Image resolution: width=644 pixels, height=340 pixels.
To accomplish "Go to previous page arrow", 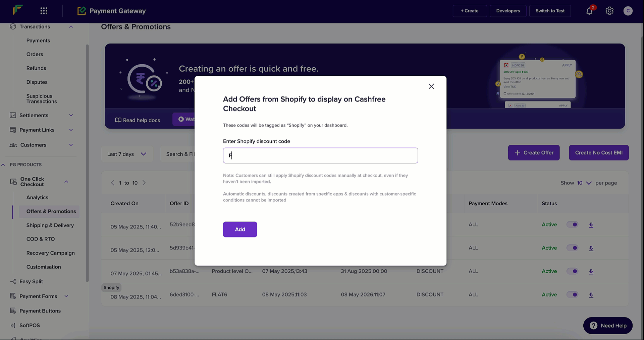I will tap(113, 183).
